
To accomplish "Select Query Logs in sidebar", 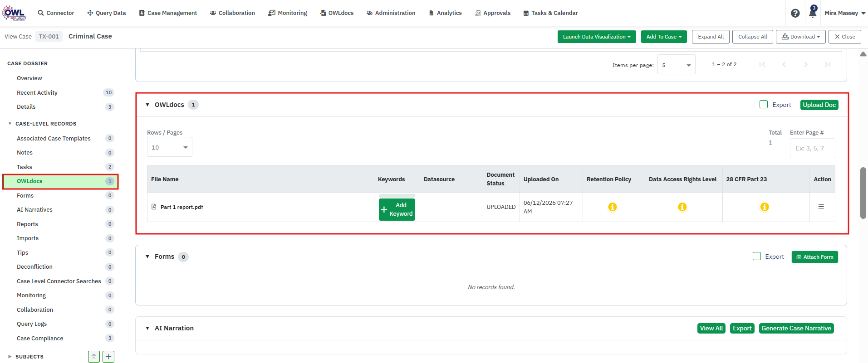I will pos(32,324).
